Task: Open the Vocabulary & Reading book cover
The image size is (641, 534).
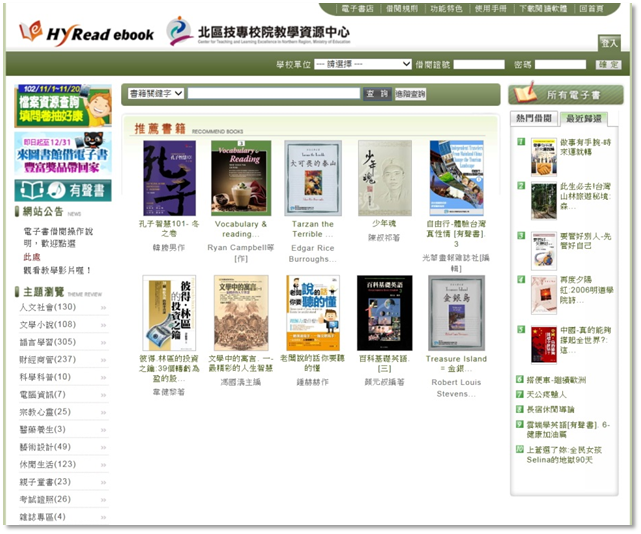Action: 241,178
